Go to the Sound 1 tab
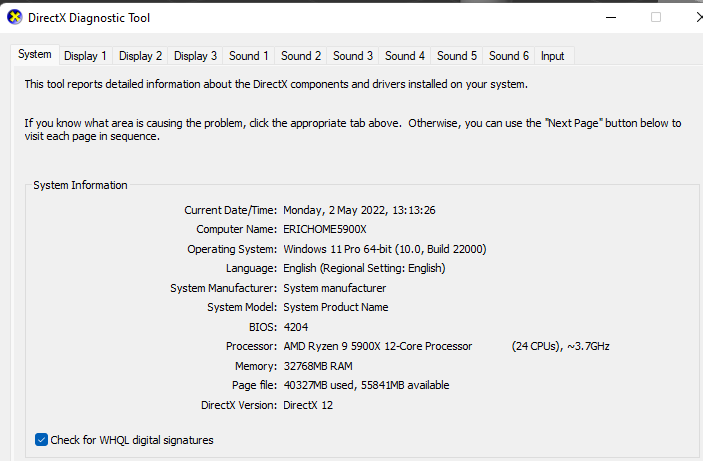This screenshot has height=461, width=703. pos(249,56)
